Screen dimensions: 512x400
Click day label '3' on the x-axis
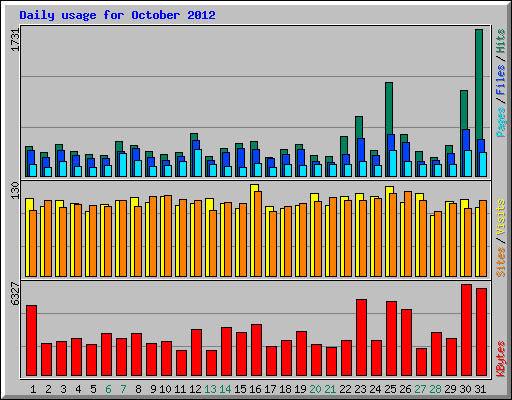[63, 389]
